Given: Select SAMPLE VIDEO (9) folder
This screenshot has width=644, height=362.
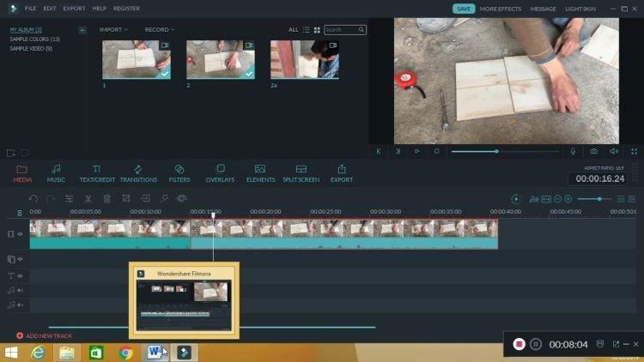Looking at the screenshot, I should click(x=31, y=48).
